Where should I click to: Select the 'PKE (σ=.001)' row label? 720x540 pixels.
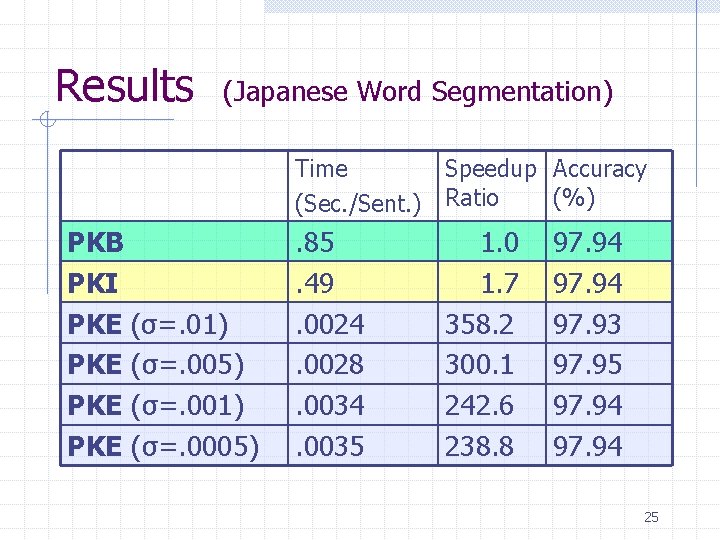click(x=156, y=406)
